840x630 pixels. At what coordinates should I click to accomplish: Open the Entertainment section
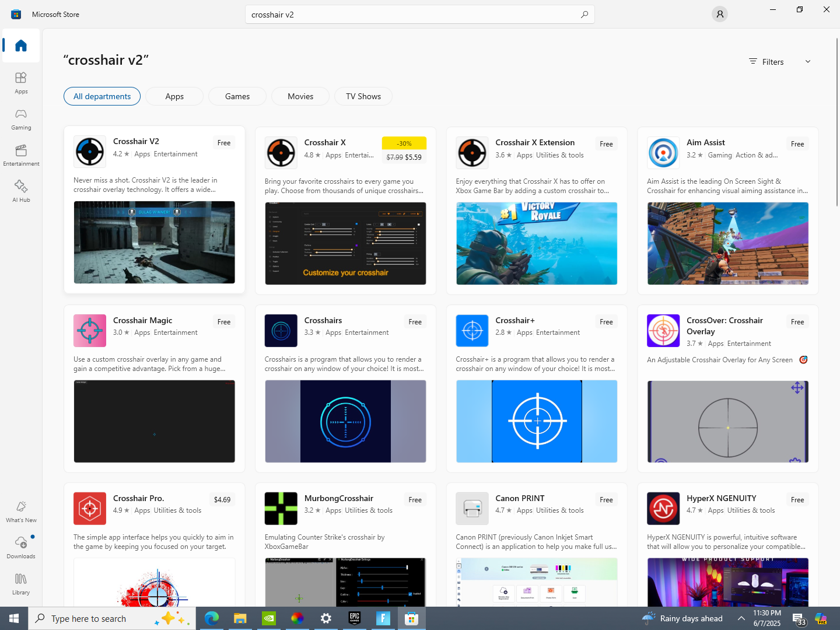coord(21,155)
